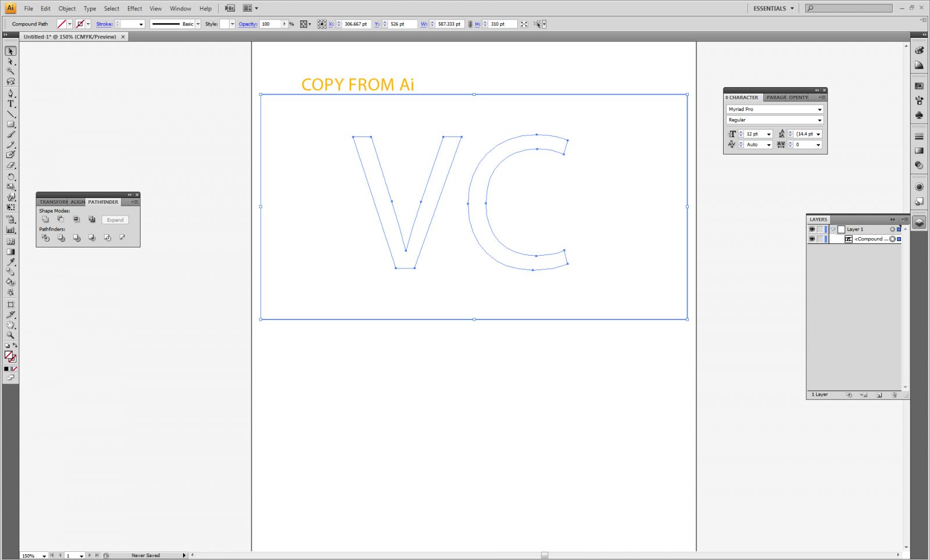Hide Layer 1 using its eye icon
The image size is (930, 560).
812,229
